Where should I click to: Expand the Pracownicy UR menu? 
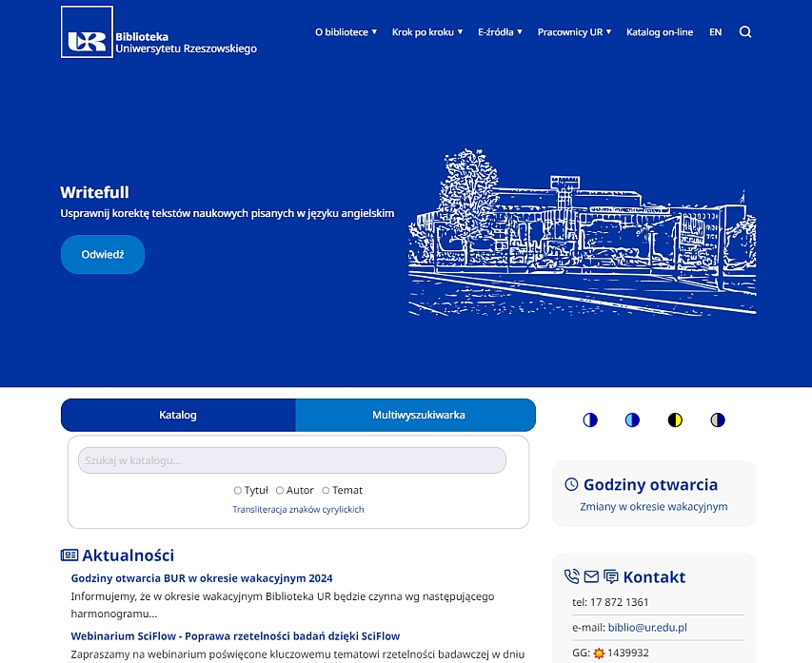coord(574,32)
